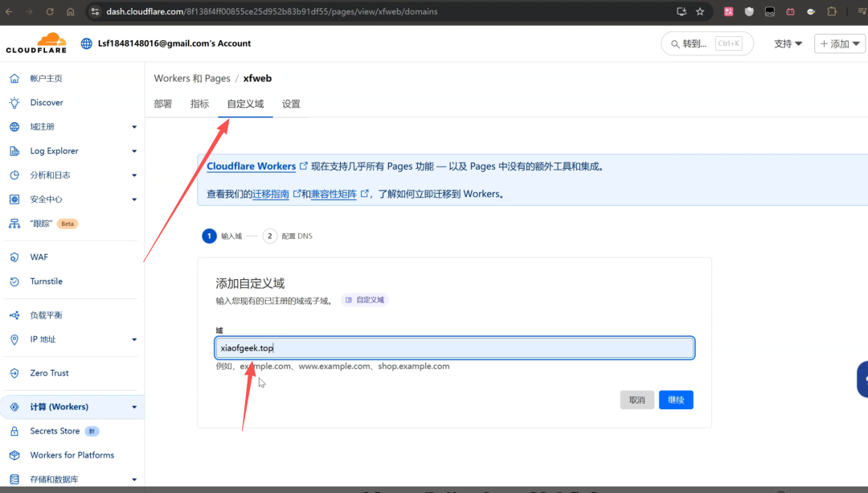Open the 迁移指南 link

271,194
